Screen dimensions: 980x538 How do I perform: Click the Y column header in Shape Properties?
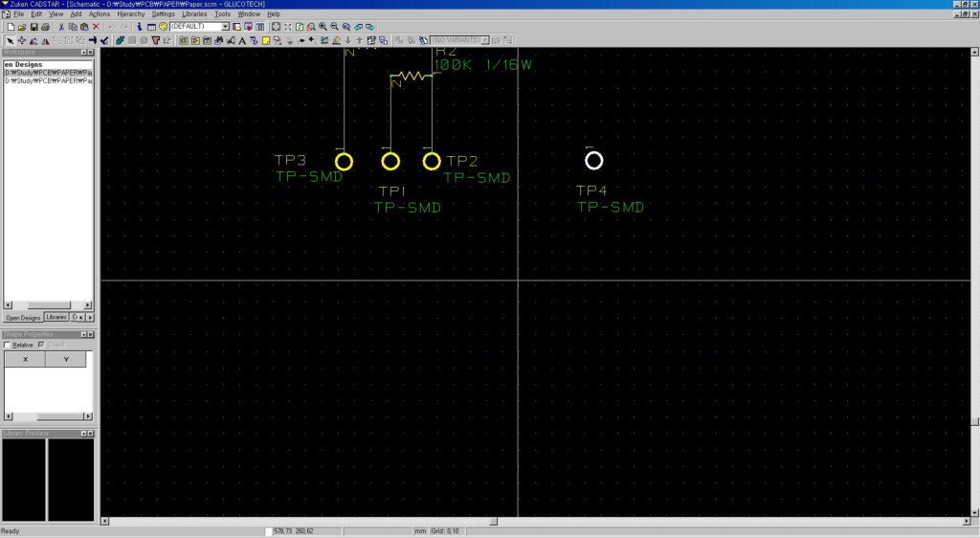(x=66, y=359)
